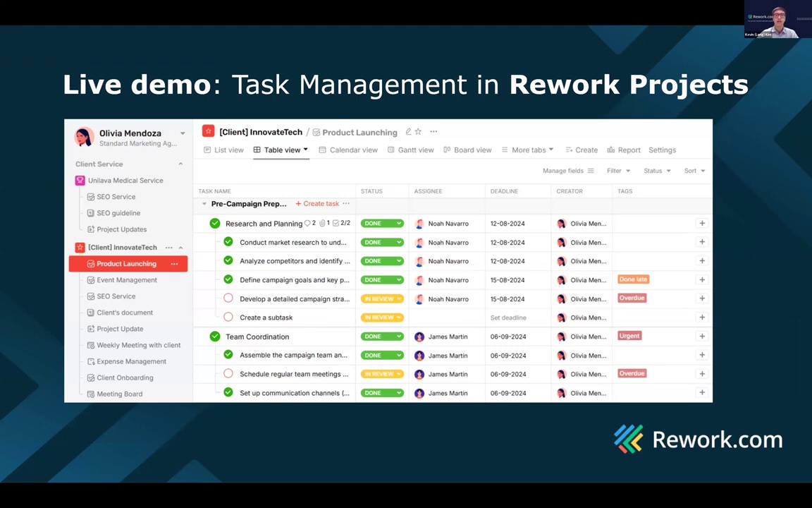The width and height of the screenshot is (812, 508).
Task: Star the Product Launching board as favorite
Action: coord(418,132)
